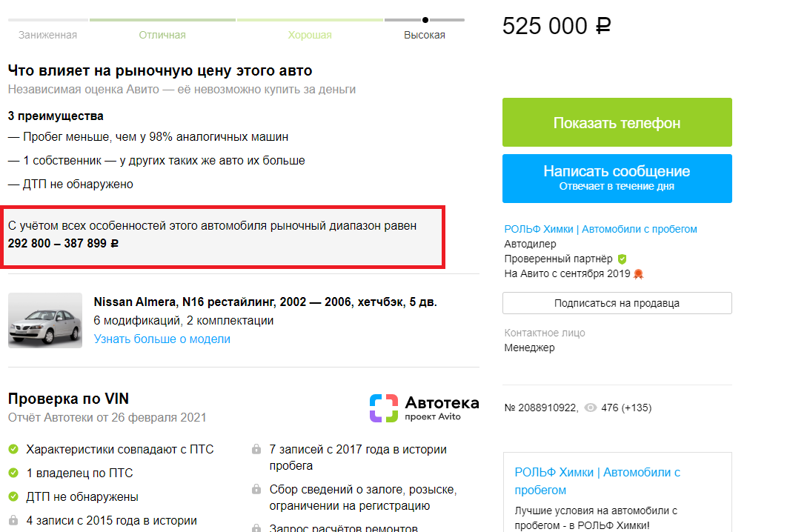Screen dimensions: 790x532
Task: Click Подписаться на продавца button
Action: pos(617,303)
